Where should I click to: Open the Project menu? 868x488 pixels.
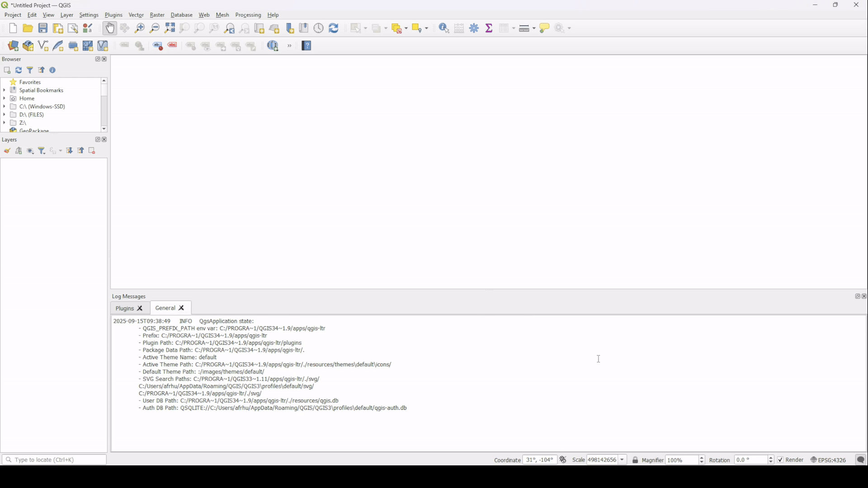[x=13, y=15]
